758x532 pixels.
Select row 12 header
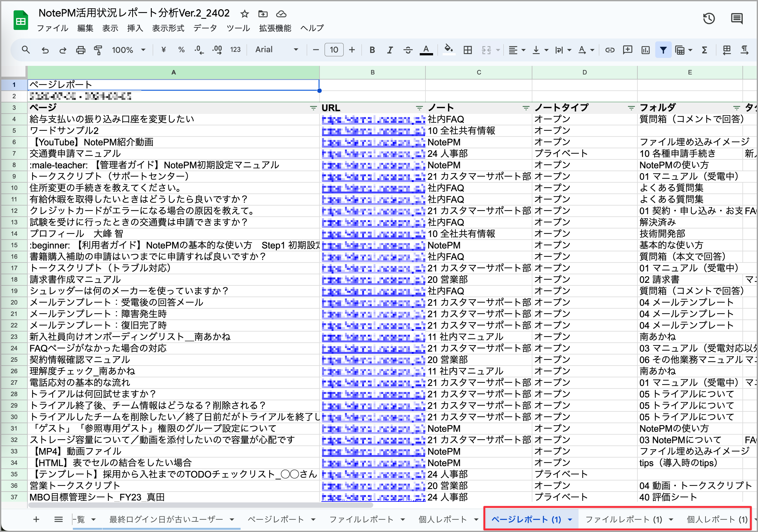coord(14,211)
